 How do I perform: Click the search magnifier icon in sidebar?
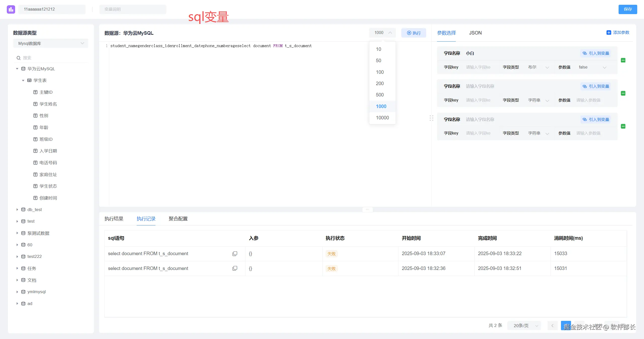pyautogui.click(x=19, y=58)
